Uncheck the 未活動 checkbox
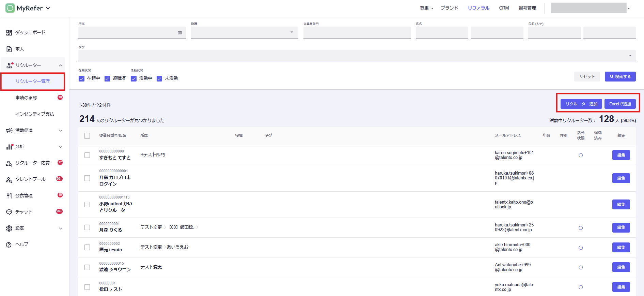This screenshot has height=296, width=644. 159,79
